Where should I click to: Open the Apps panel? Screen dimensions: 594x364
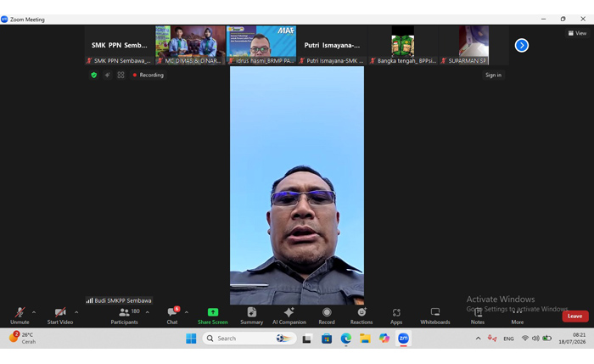coord(396,316)
